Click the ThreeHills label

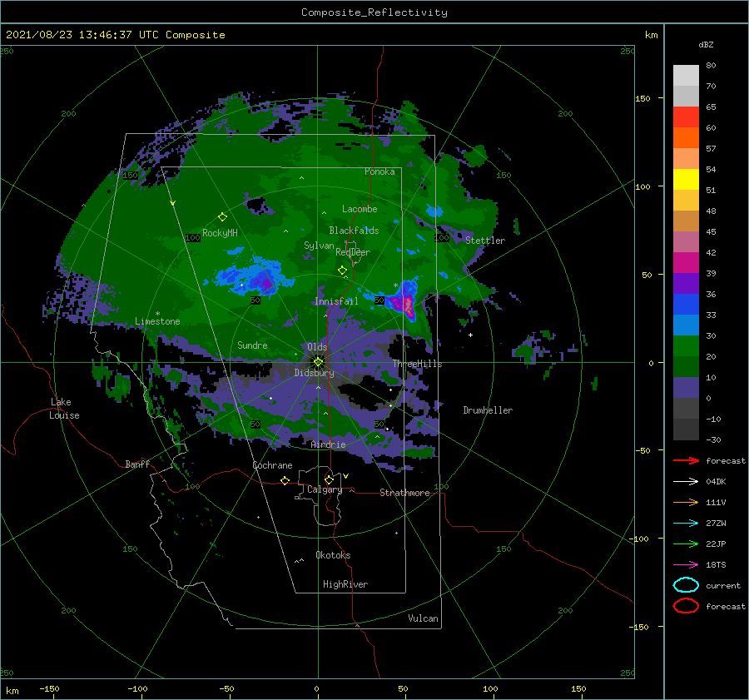(x=418, y=364)
